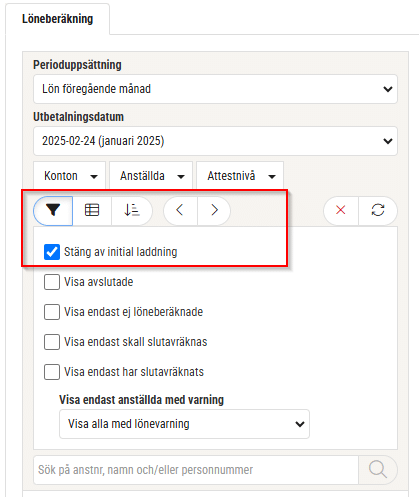Open the Anställda filter menu
The height and width of the screenshot is (497, 419).
151,176
